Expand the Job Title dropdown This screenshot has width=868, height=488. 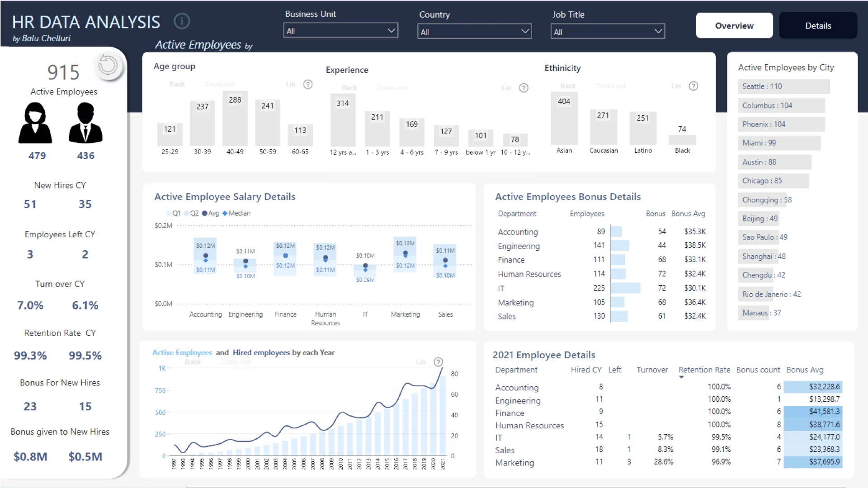click(x=608, y=32)
